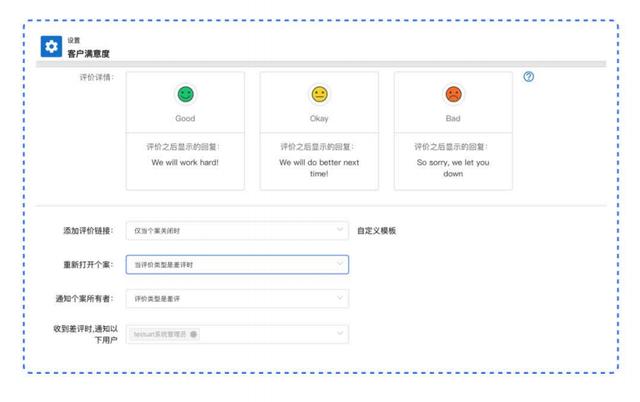Edit the reply "So sorry, we let you down"
This screenshot has width=640, height=402.
pos(453,168)
